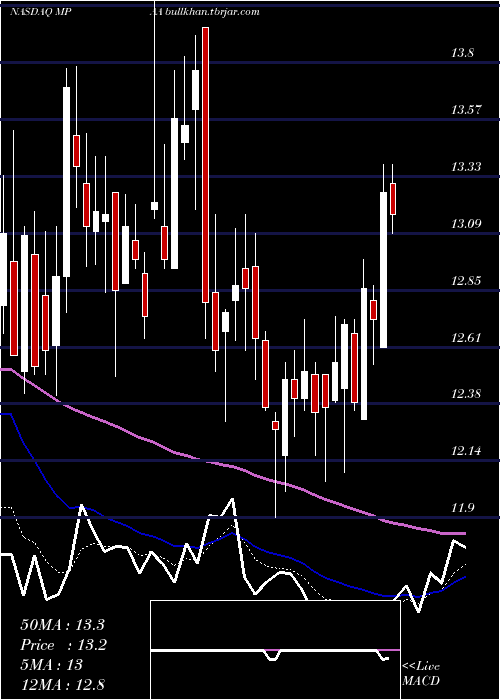Click the Live MACD label
Viewport: 500px width, 700px height.
tap(421, 673)
